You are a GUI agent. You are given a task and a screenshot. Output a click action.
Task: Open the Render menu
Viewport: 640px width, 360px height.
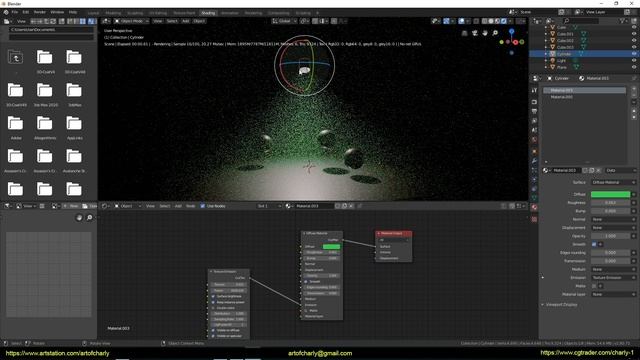pos(40,12)
